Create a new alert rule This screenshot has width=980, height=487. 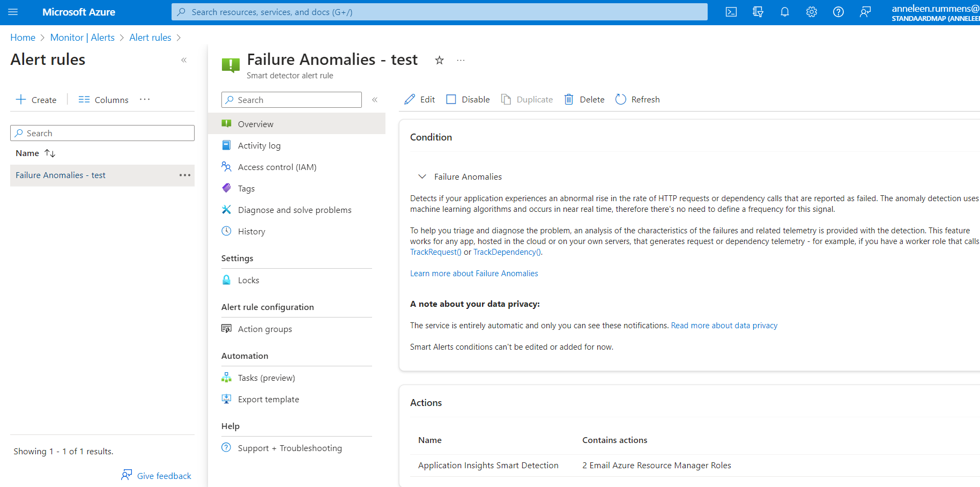pyautogui.click(x=36, y=100)
